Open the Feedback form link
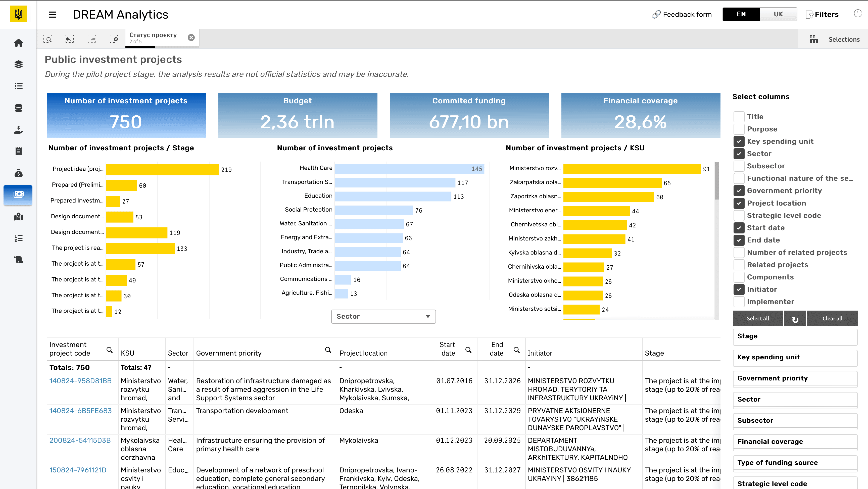 pos(682,15)
